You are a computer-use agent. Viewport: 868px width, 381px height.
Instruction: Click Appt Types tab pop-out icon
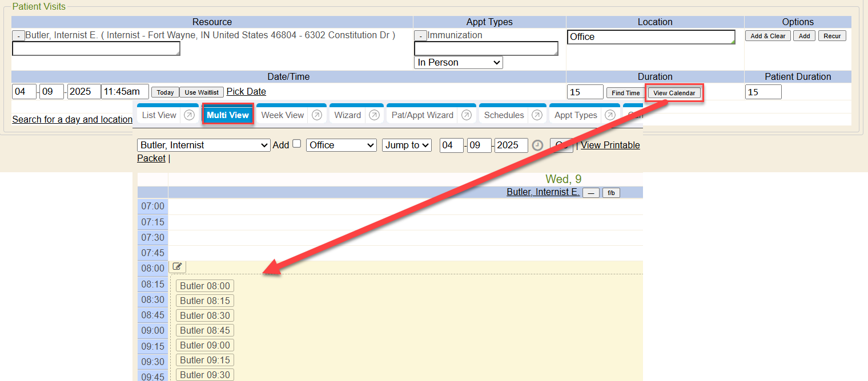click(x=610, y=115)
